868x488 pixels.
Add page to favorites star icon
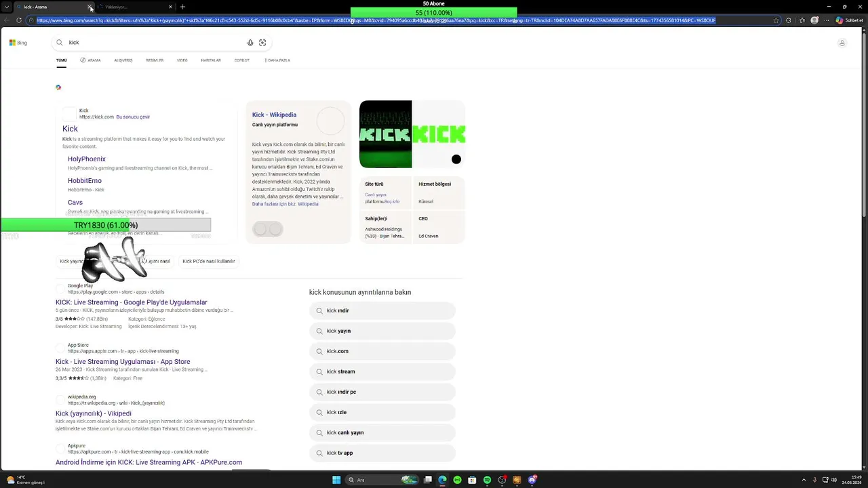coord(776,20)
